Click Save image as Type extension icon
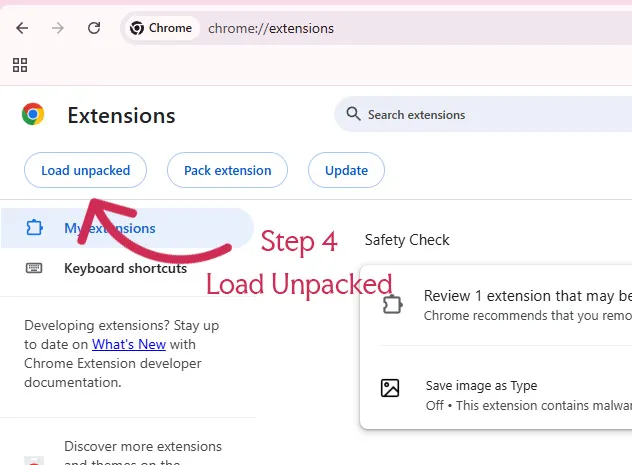 tap(390, 388)
